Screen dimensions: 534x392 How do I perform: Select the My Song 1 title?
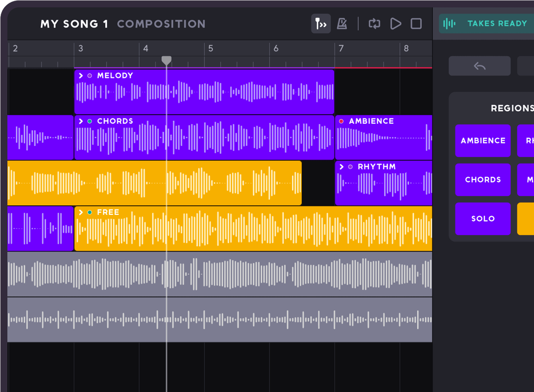point(74,24)
